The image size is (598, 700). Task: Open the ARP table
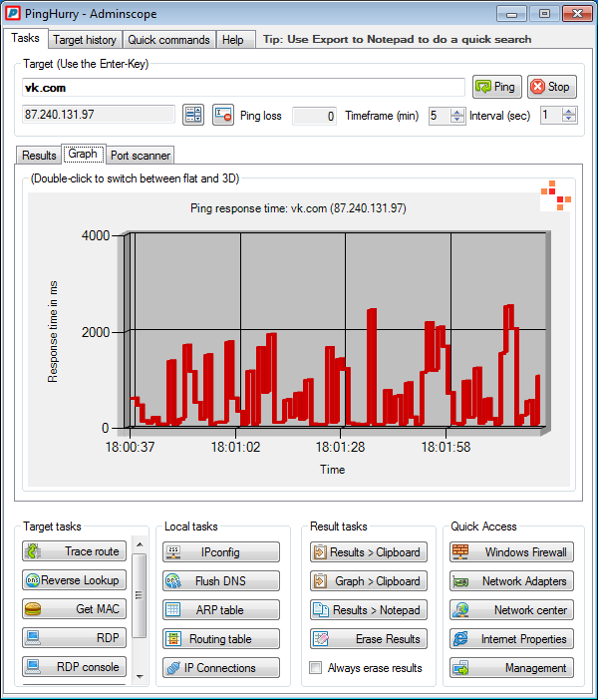point(221,610)
